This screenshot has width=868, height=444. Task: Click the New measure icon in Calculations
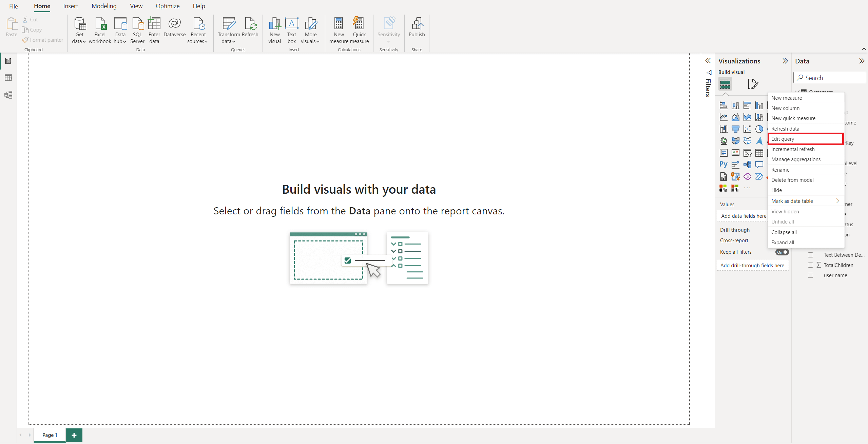click(338, 30)
